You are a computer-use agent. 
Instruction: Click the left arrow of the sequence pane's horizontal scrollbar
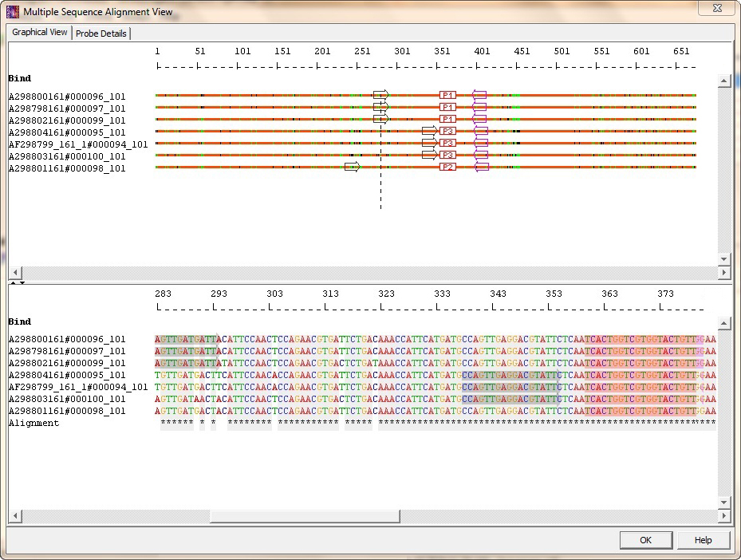[15, 515]
